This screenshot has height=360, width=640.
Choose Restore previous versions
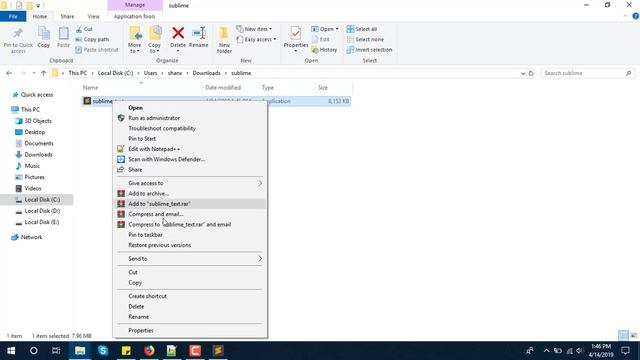point(190,245)
